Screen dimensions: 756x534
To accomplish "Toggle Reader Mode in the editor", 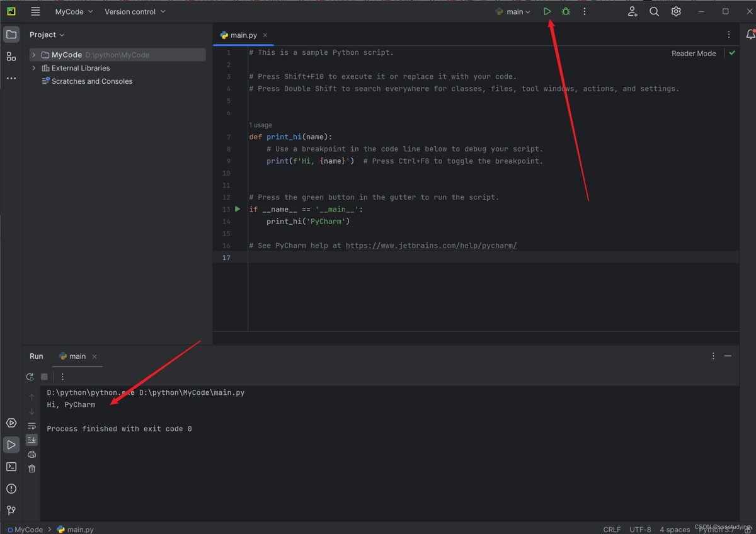I will click(x=693, y=54).
